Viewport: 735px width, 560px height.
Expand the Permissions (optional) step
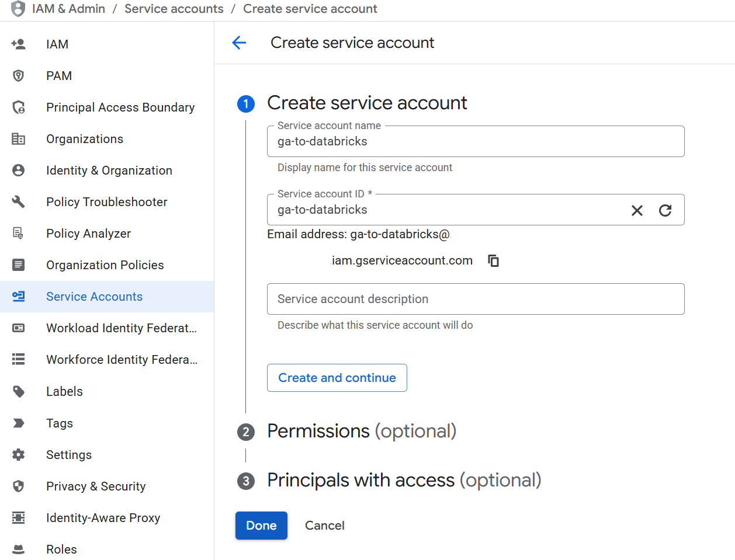coord(361,432)
